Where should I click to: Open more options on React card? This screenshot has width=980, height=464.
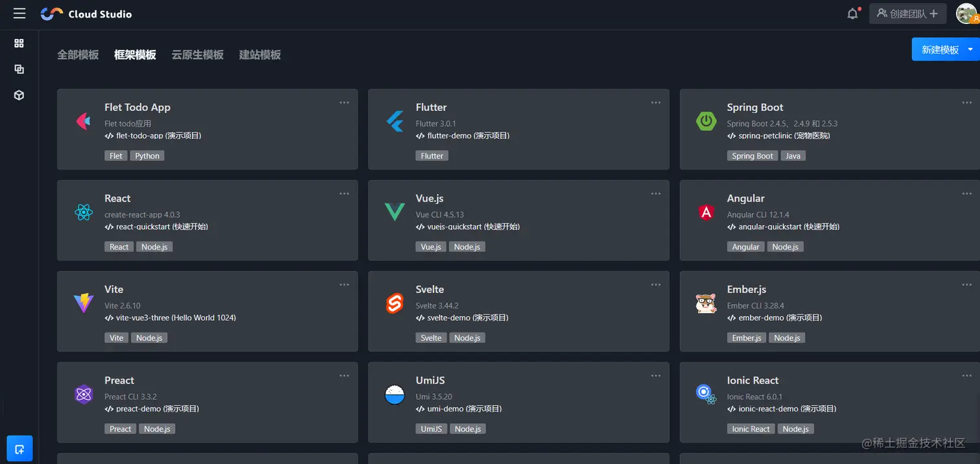click(x=344, y=193)
